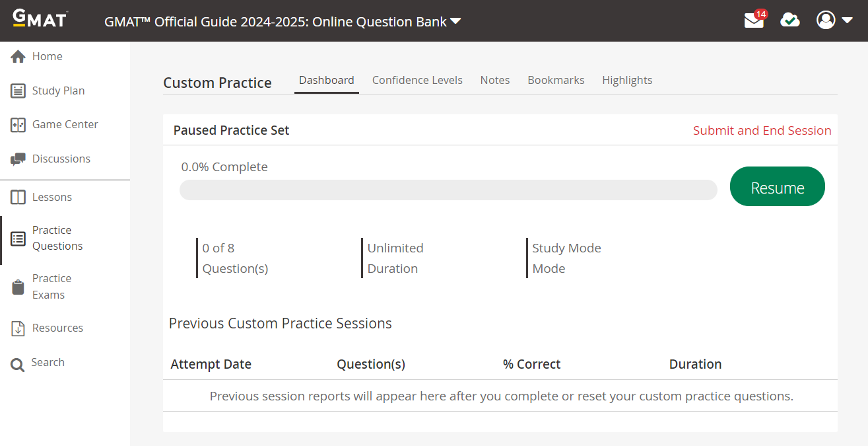Open the Notes tab
Screen dimensions: 868x446
[x=495, y=80]
